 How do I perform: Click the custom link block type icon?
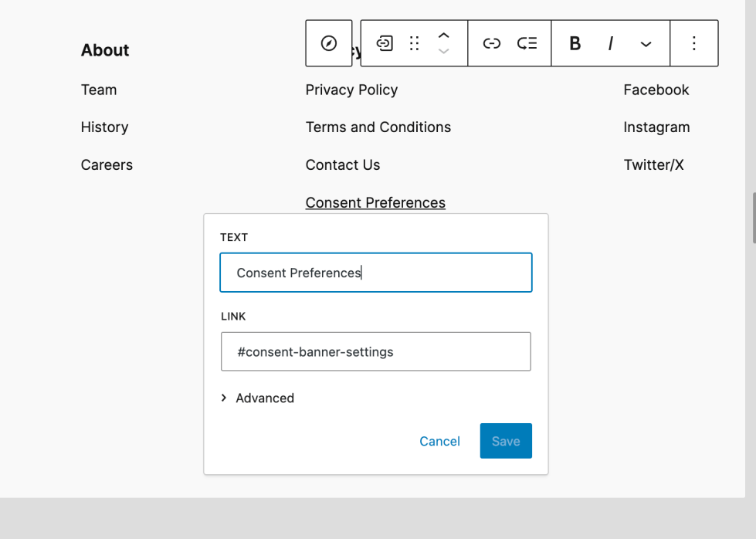385,43
